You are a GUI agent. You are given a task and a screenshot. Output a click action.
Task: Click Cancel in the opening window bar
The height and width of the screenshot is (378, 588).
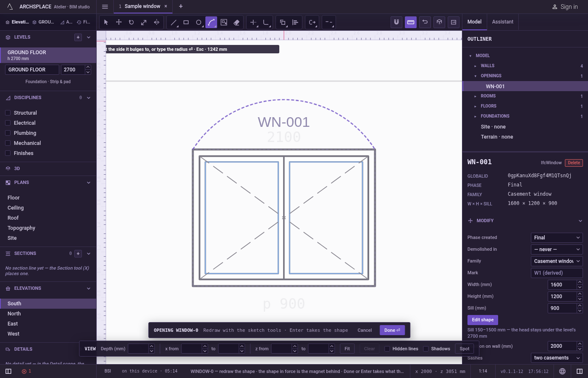click(x=365, y=330)
